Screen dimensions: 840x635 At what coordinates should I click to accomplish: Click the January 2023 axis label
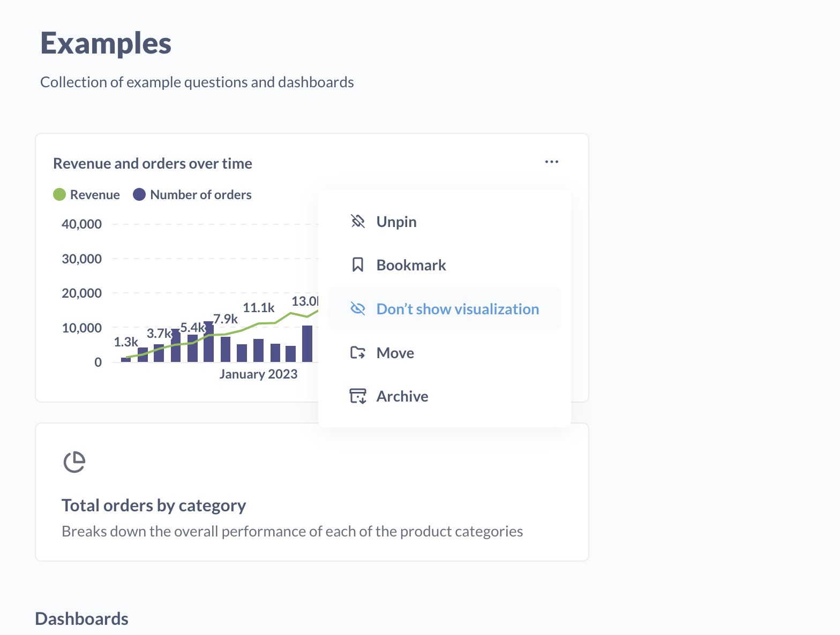pos(259,374)
